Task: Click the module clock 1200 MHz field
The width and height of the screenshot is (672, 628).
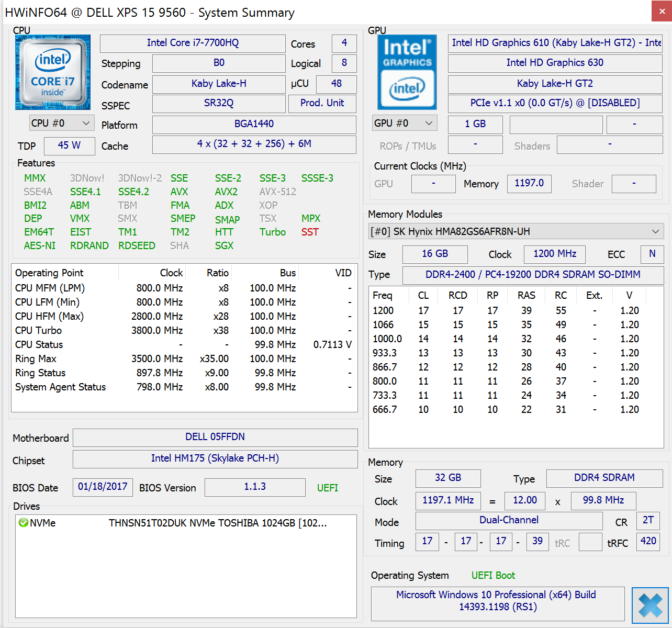Action: point(555,254)
